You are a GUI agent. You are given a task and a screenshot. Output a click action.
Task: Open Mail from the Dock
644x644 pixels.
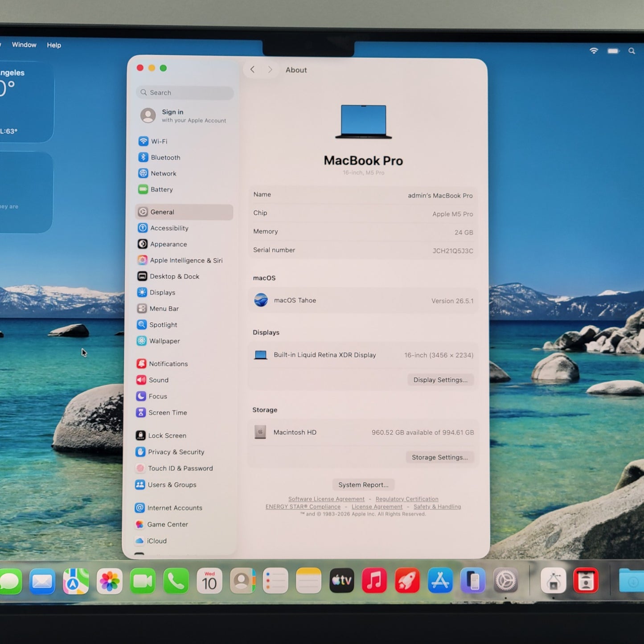pos(42,581)
